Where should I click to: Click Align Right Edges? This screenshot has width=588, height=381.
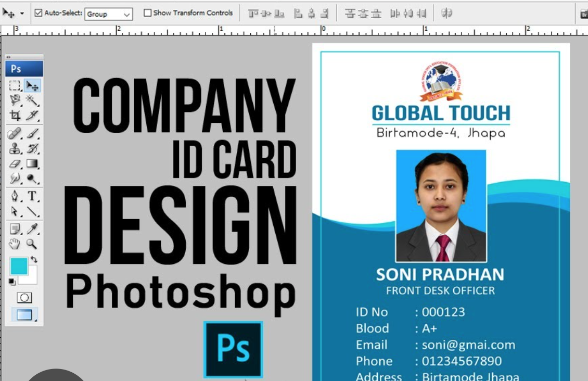click(324, 14)
